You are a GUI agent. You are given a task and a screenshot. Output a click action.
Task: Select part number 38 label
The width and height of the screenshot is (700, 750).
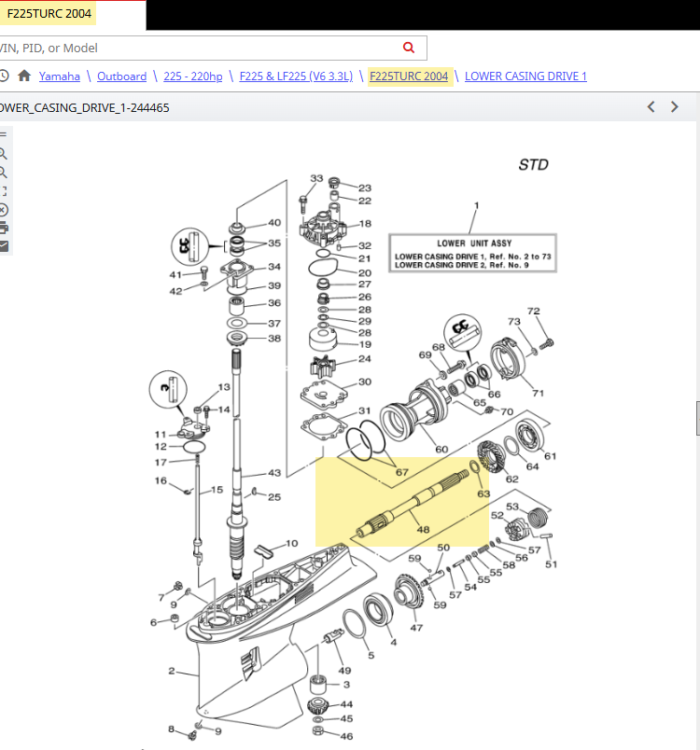[x=274, y=339]
